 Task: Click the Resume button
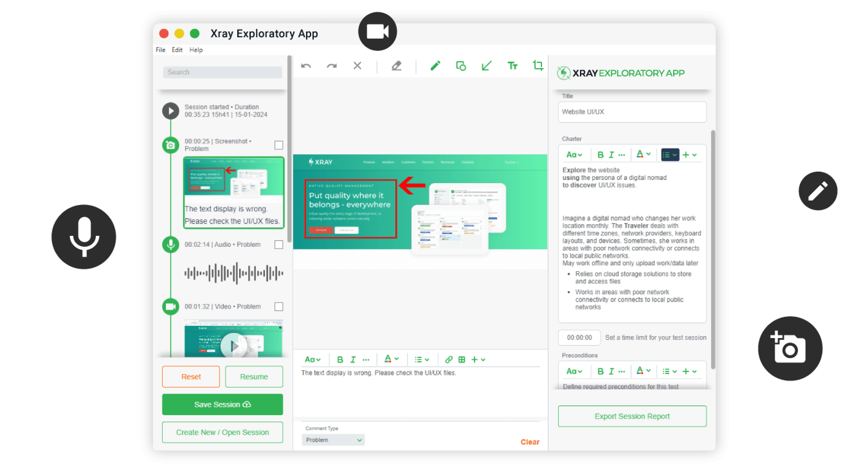254,377
